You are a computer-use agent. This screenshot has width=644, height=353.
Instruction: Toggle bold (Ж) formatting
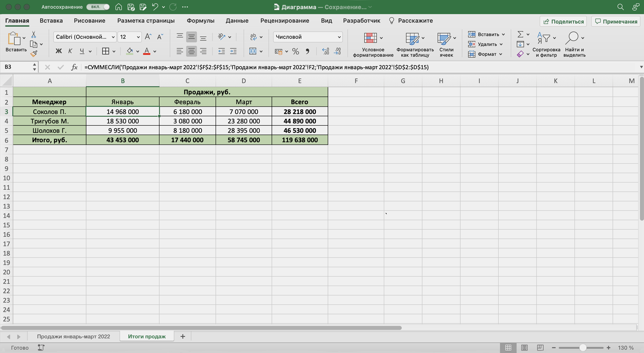coord(59,51)
